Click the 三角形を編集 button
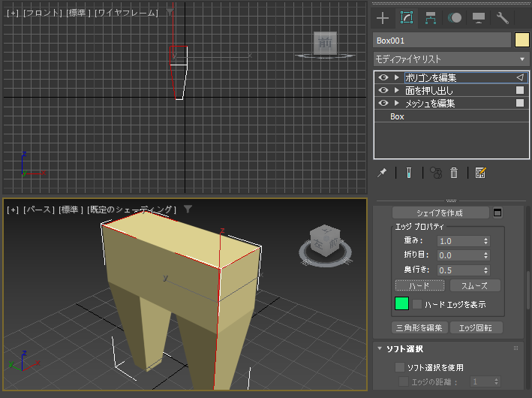The height and width of the screenshot is (398, 532). coord(419,327)
